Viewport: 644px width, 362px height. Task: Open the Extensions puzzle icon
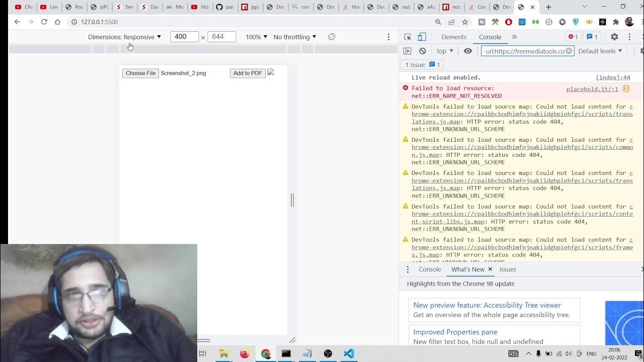[x=615, y=22]
